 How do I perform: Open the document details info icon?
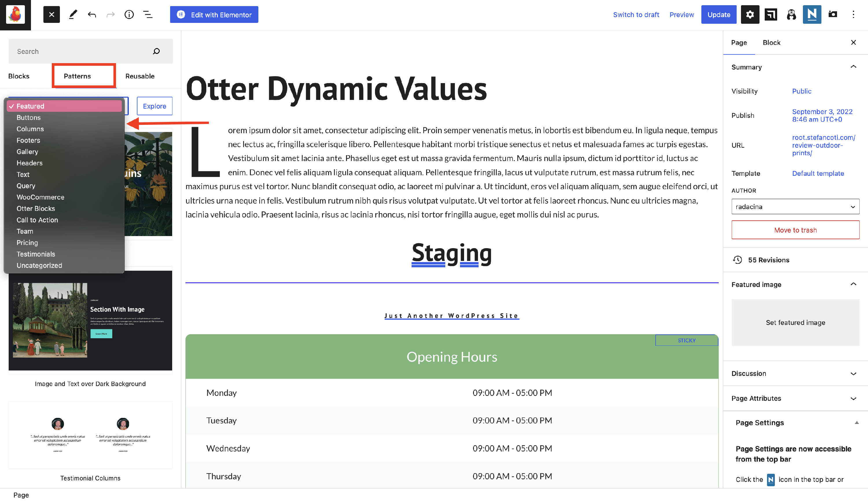(129, 14)
